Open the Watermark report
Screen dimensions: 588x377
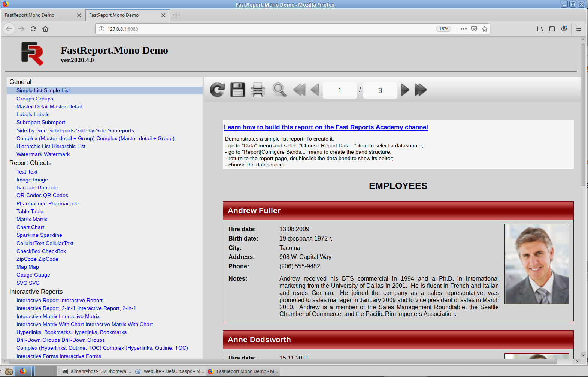tap(43, 154)
